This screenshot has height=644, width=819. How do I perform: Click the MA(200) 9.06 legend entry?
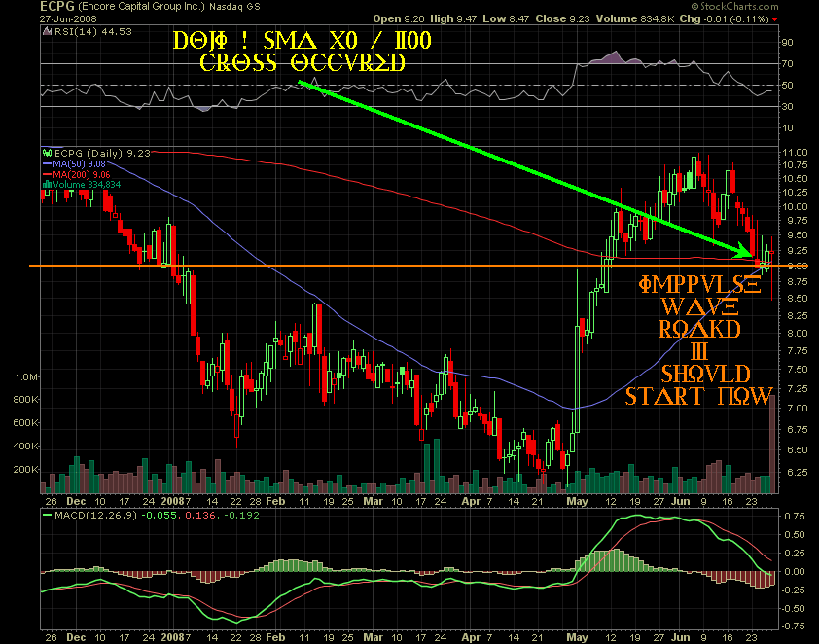tap(82, 174)
